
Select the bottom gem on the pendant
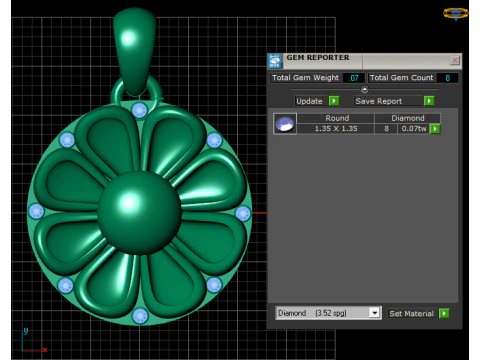point(140,316)
